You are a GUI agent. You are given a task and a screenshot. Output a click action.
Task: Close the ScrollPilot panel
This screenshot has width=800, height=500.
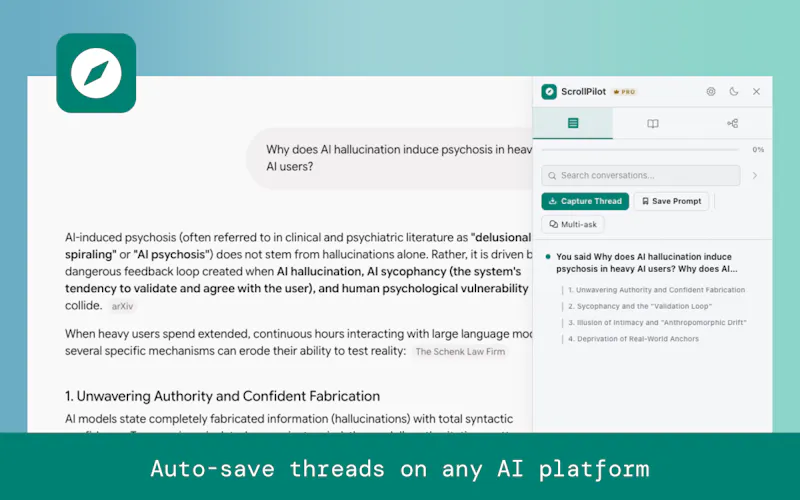756,92
